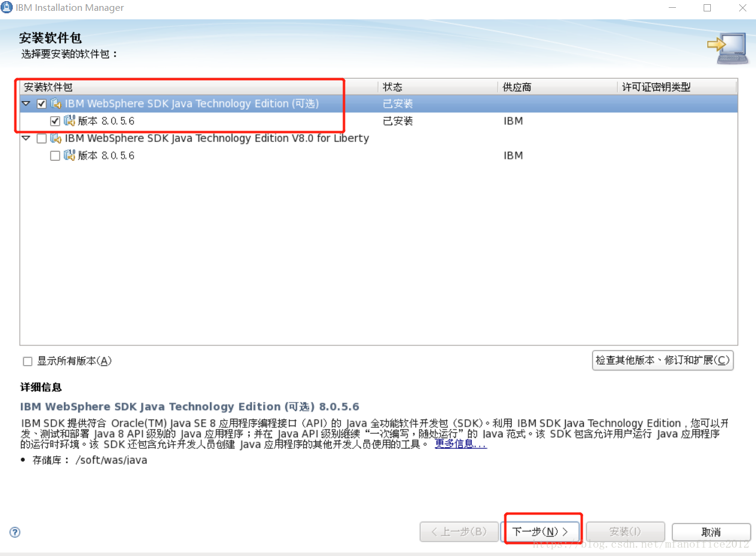Click the details title ending in 8.0.5.6
Screen dimensions: 756x556
coord(190,407)
